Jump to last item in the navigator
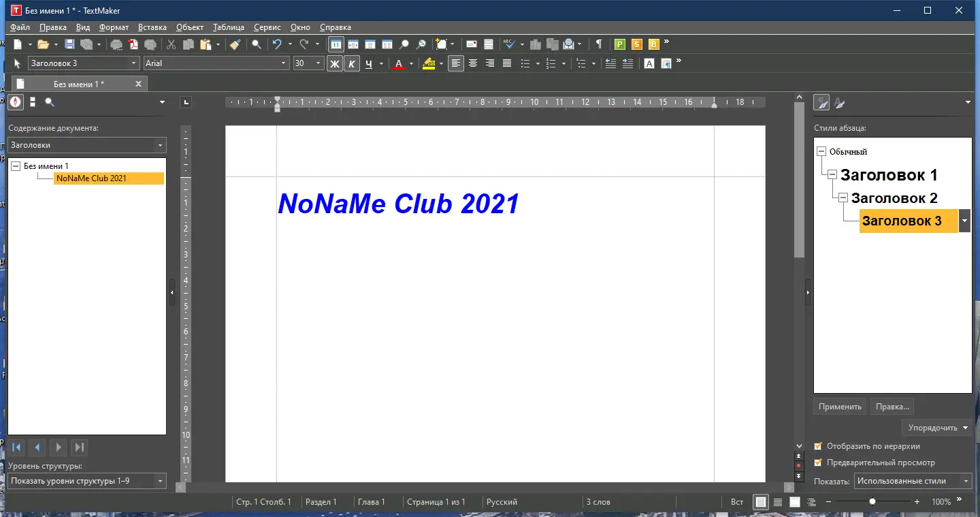Screen dimensions: 980x517 click(x=80, y=448)
